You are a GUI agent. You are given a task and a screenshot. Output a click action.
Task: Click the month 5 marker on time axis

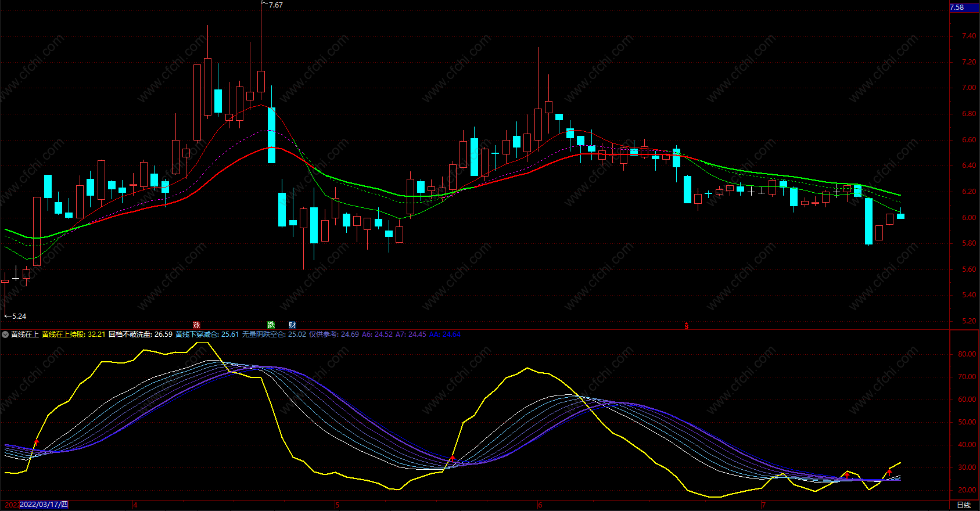[x=337, y=505]
